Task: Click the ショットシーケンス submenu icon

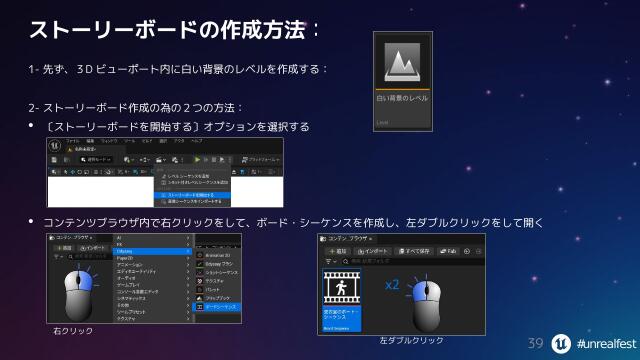Action: pyautogui.click(x=200, y=273)
